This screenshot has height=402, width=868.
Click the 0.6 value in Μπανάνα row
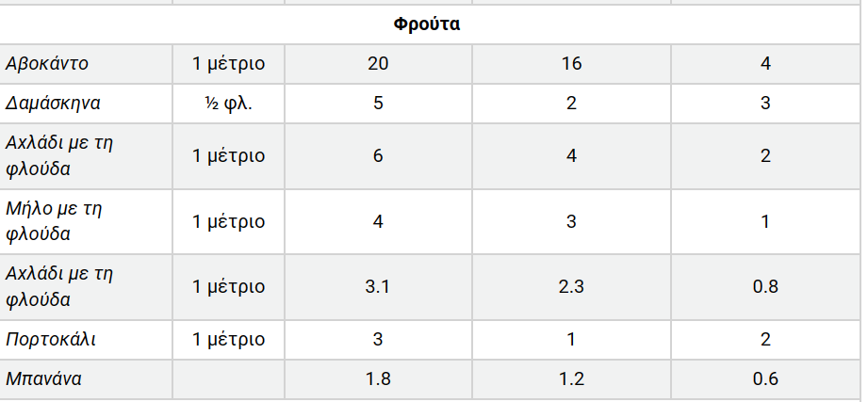click(x=765, y=378)
